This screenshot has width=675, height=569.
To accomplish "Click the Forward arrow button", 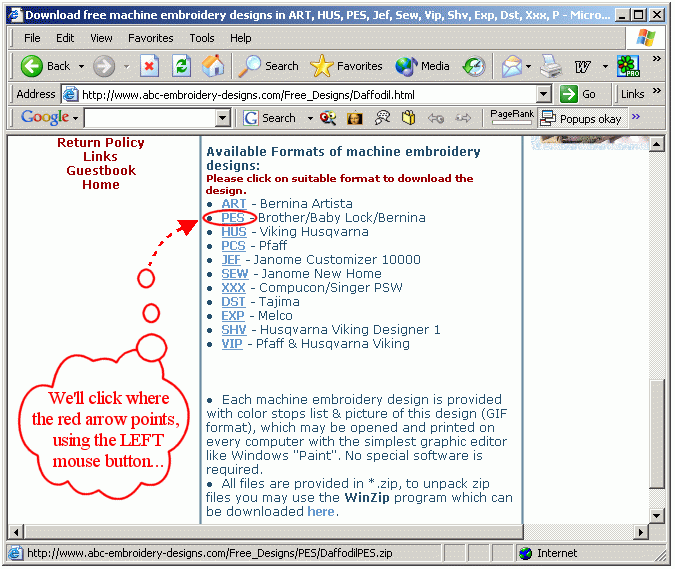I will tap(104, 66).
